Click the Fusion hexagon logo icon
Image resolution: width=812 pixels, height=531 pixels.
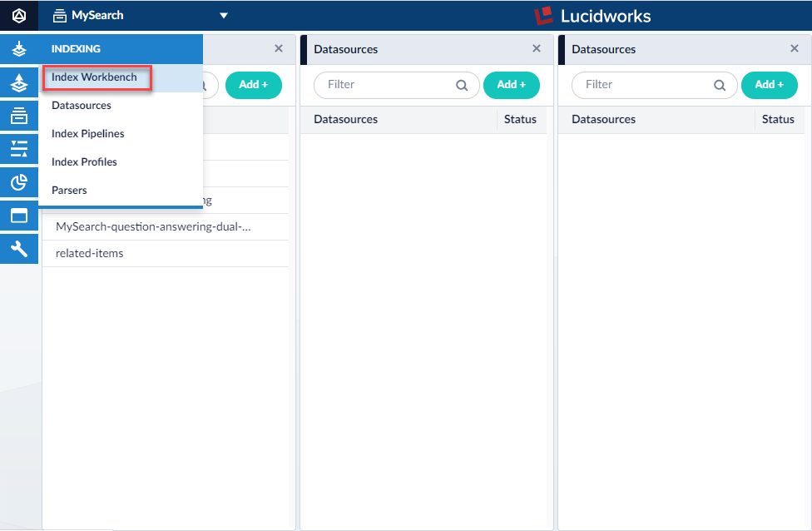19,16
